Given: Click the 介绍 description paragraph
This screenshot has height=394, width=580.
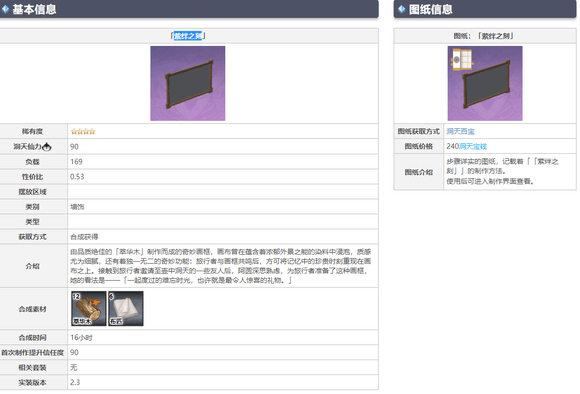Looking at the screenshot, I should (x=221, y=266).
